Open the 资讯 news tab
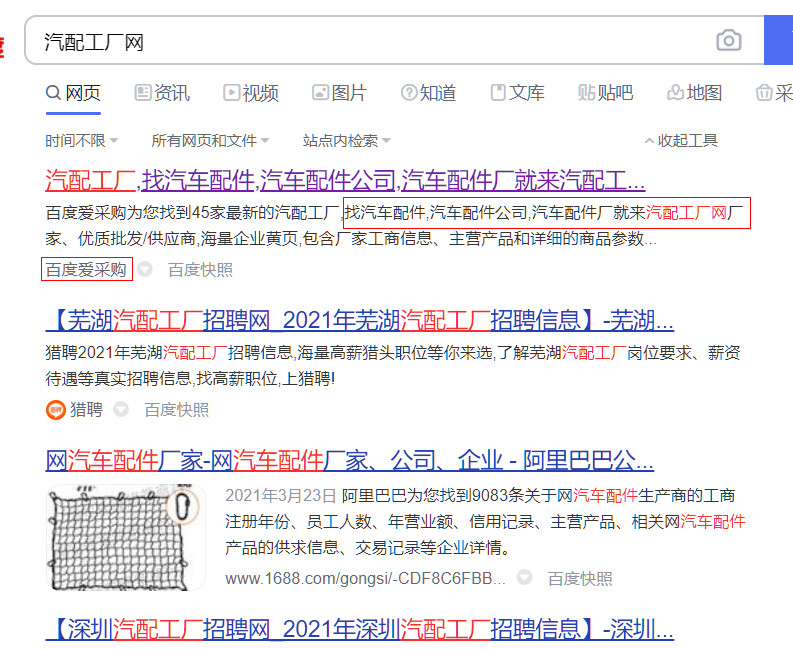 [x=161, y=93]
